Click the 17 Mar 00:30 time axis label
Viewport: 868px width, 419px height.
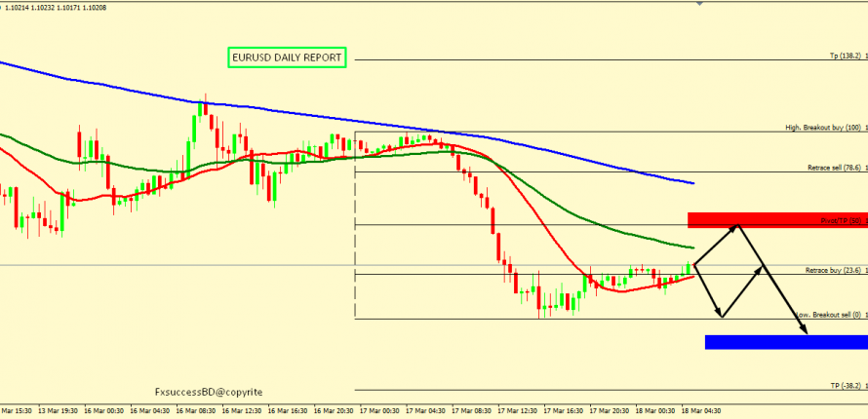(379, 411)
